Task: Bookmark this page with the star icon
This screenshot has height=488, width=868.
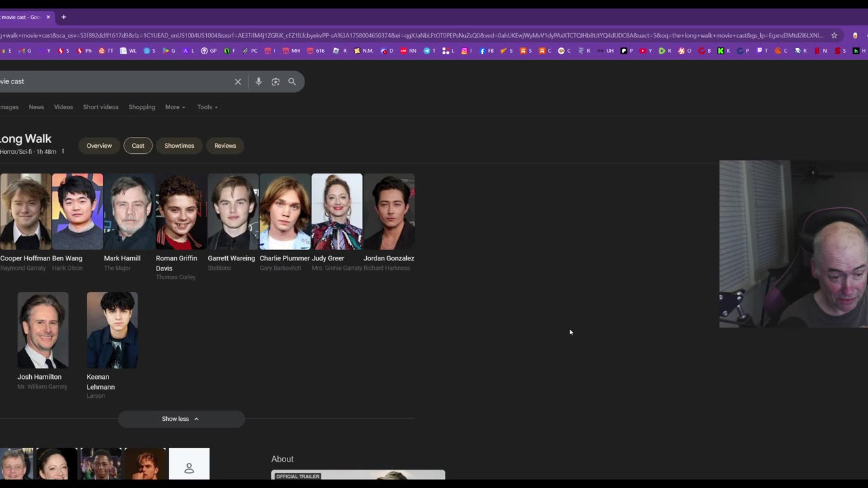Action: tap(834, 35)
